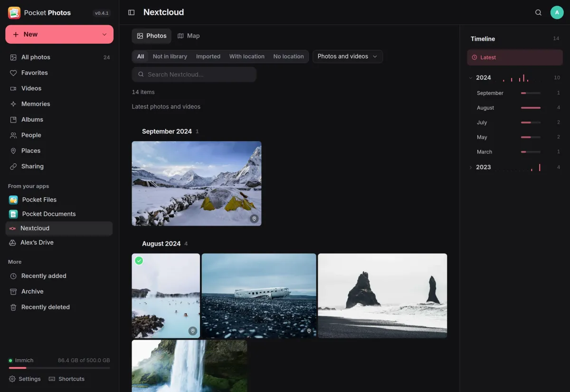Open Recently added list
Screen dimensions: 570x392
[59, 276]
